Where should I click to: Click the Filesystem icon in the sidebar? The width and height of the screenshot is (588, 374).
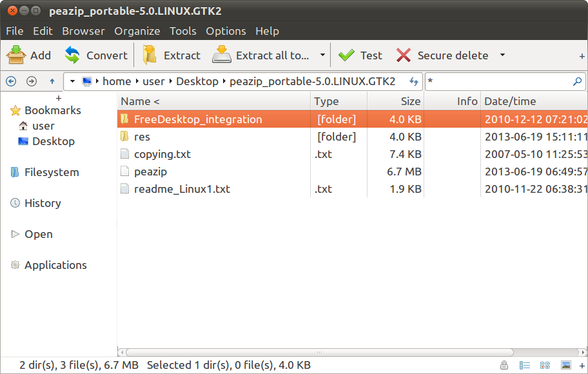tap(15, 172)
